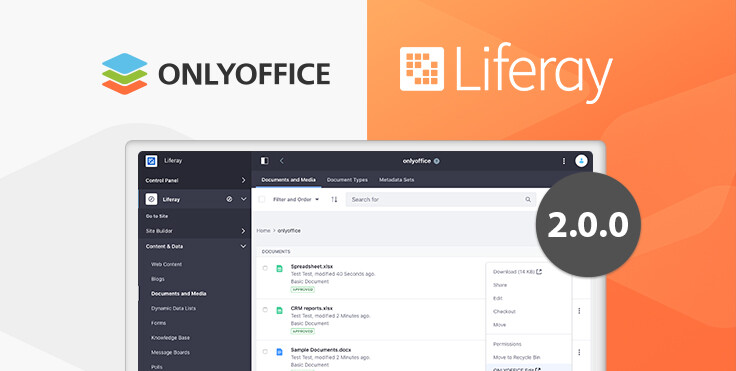Click the green file icon of Spreadsheet.xlsx
The height and width of the screenshot is (371, 736).
click(x=279, y=269)
